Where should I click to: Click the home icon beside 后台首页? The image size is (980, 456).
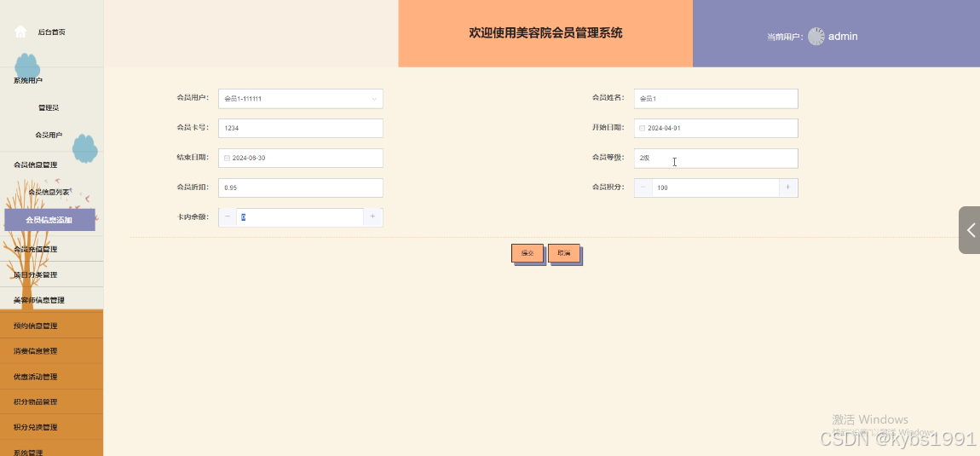pyautogui.click(x=20, y=32)
